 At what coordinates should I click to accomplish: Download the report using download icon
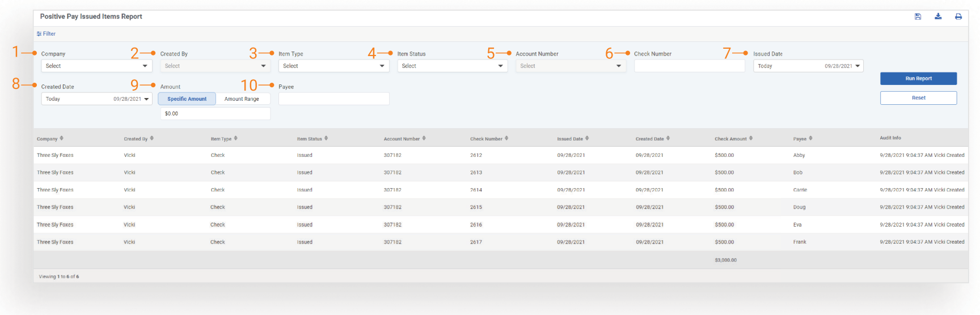coord(938,16)
